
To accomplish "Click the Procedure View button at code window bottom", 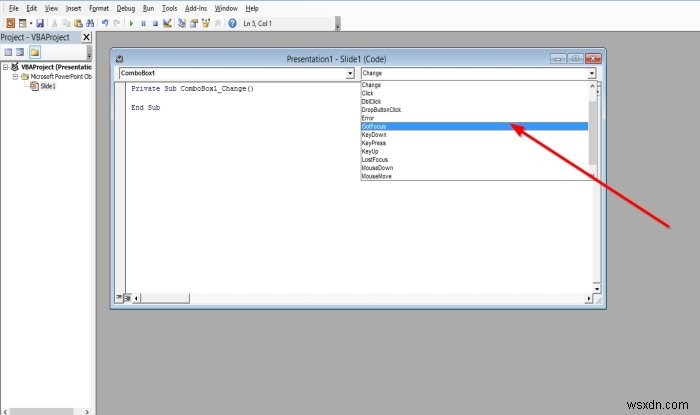I will [119, 298].
